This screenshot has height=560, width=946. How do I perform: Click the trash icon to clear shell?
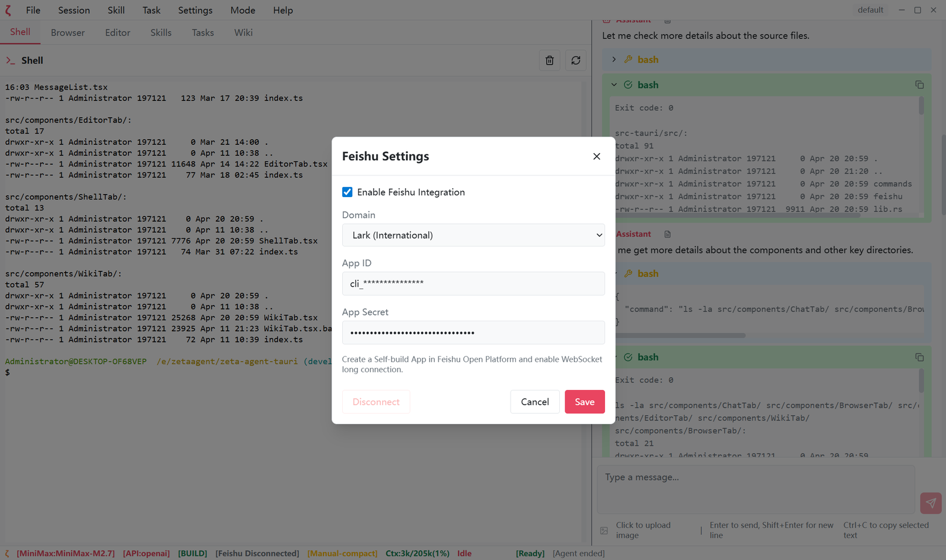[549, 60]
